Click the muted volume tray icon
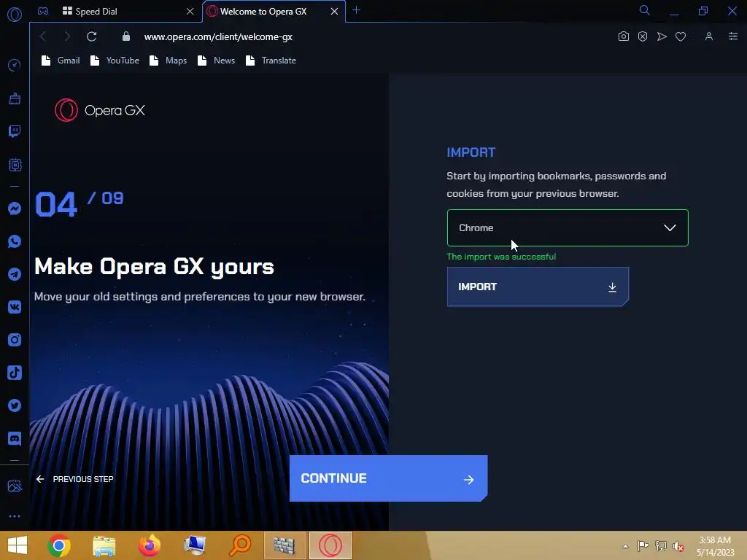Viewport: 747px width, 560px height. [678, 546]
